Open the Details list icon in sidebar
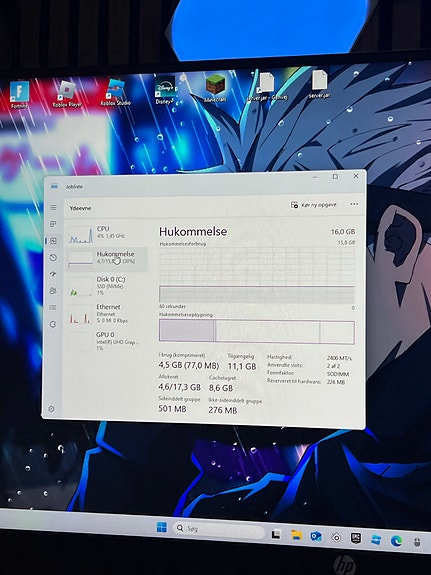The width and height of the screenshot is (431, 575). tap(53, 308)
